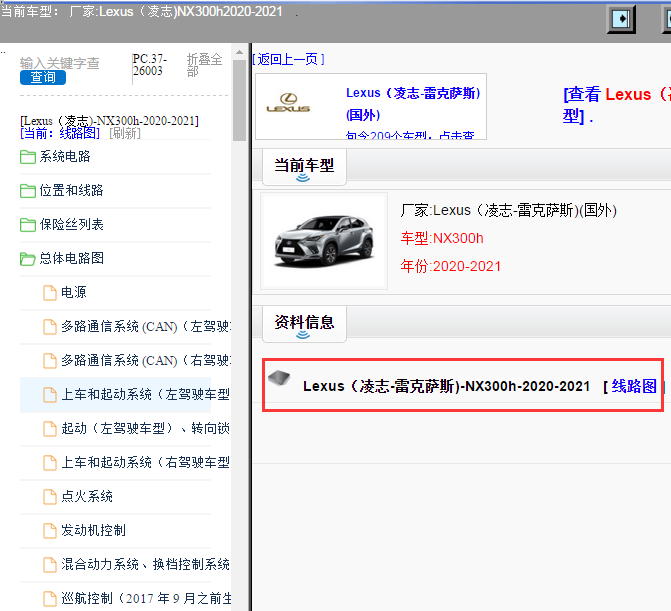Click the 厂家:Lexus（凌志-雷克萨斯)(国外) text
Viewport: 671px width, 611px height.
(508, 210)
